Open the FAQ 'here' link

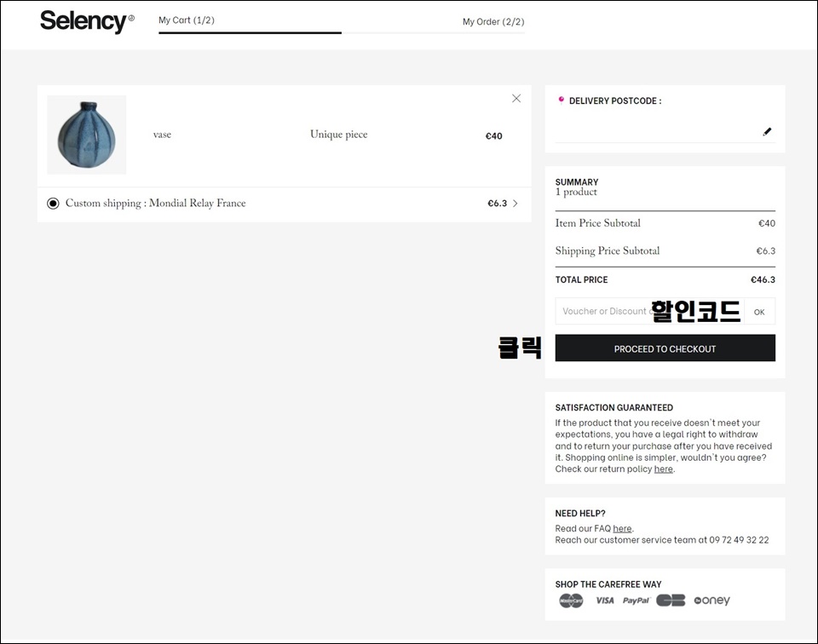point(622,529)
